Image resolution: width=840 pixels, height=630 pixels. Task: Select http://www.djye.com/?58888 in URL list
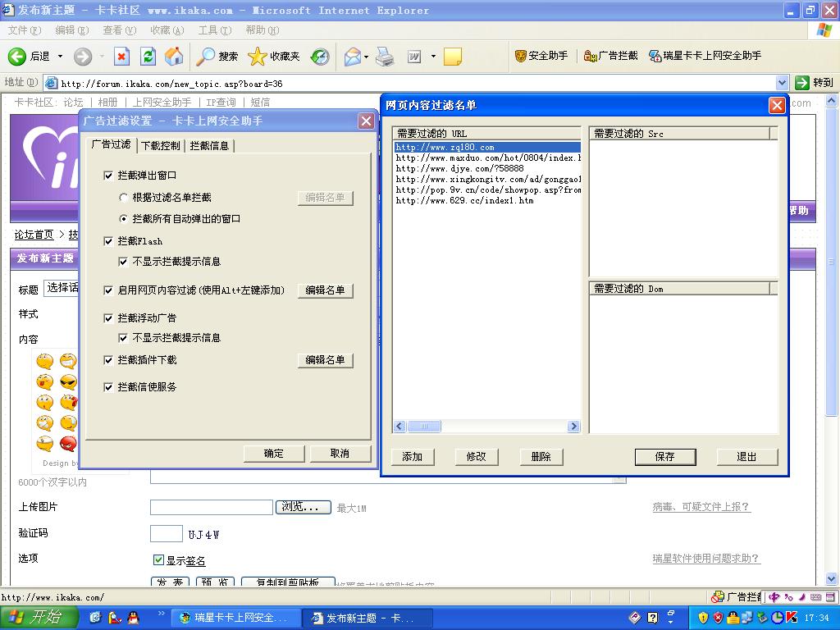click(459, 168)
